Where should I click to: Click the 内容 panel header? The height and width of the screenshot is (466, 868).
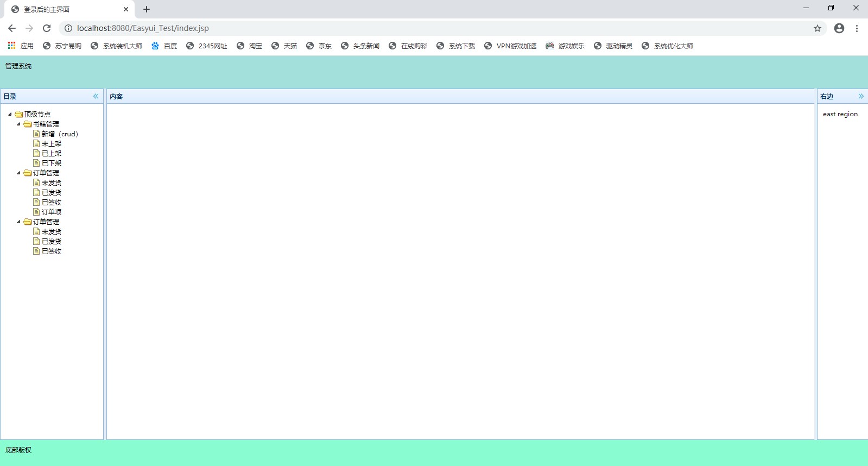click(460, 96)
